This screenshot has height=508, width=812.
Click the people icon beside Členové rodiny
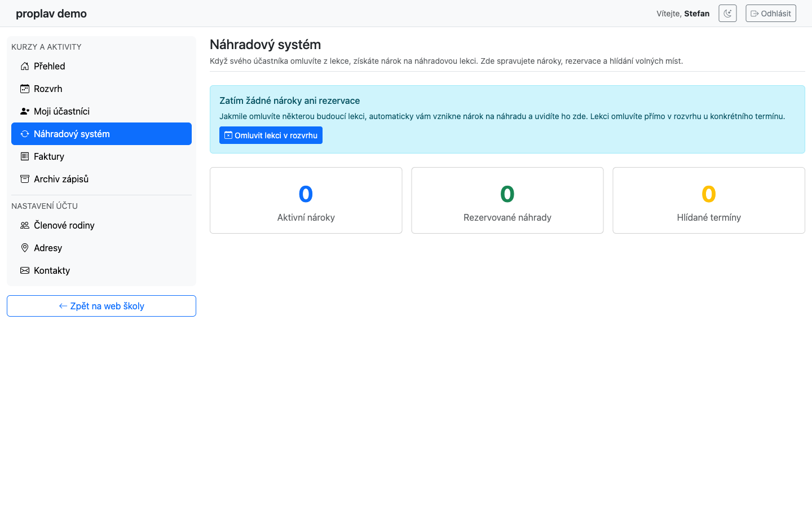pos(25,225)
